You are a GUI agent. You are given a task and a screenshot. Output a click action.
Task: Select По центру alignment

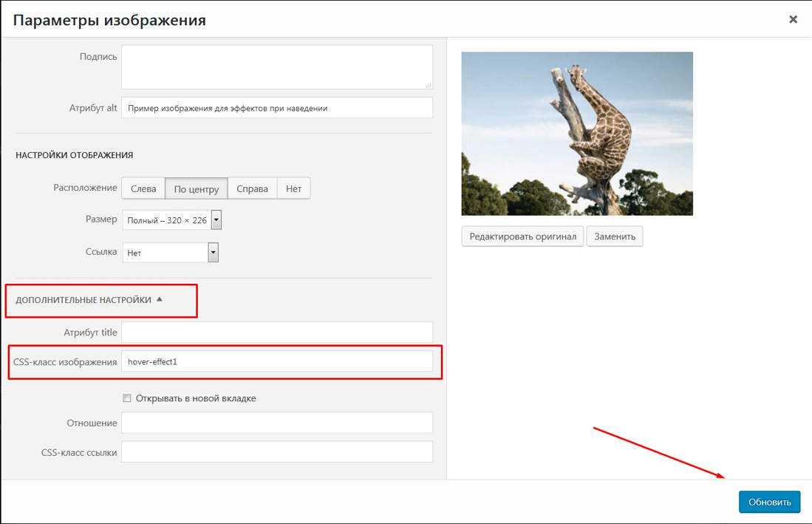(196, 189)
